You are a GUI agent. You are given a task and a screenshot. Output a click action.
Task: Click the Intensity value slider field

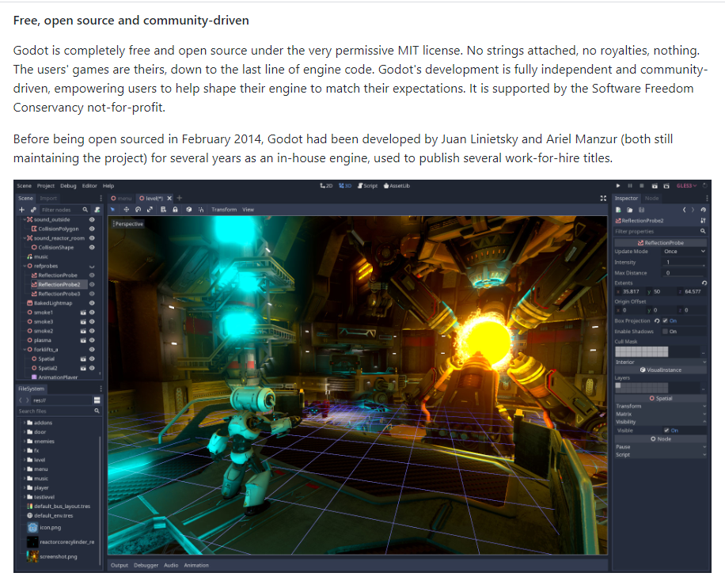tap(683, 262)
